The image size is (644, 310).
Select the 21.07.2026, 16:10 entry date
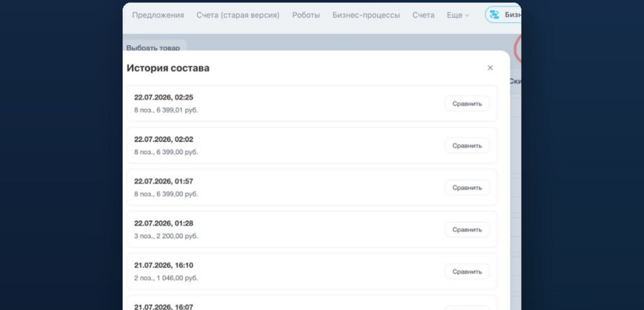163,265
